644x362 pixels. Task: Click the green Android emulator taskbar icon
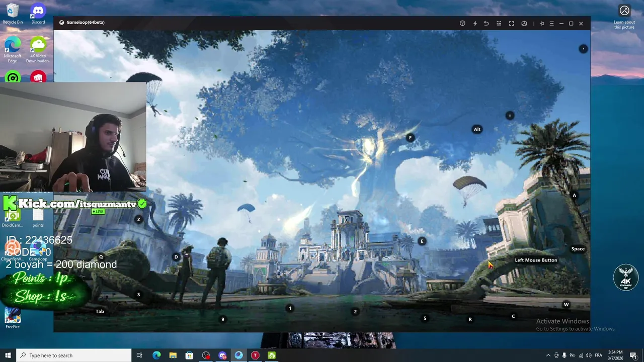[x=272, y=355]
